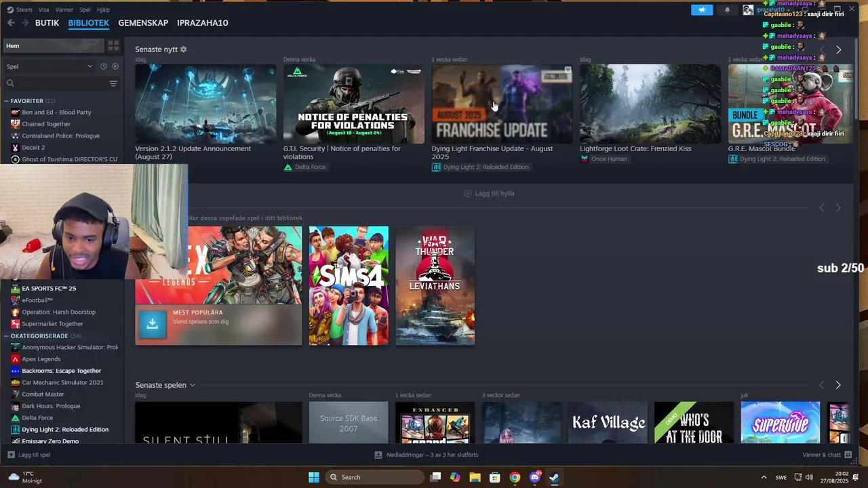This screenshot has height=488, width=868.
Task: Go forward with the right arrow
Action: [25, 23]
